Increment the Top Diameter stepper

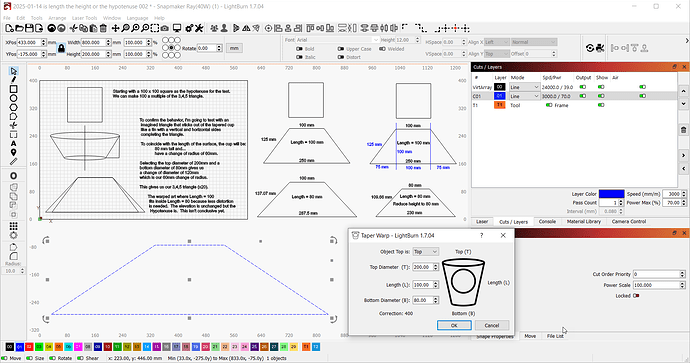click(x=436, y=265)
